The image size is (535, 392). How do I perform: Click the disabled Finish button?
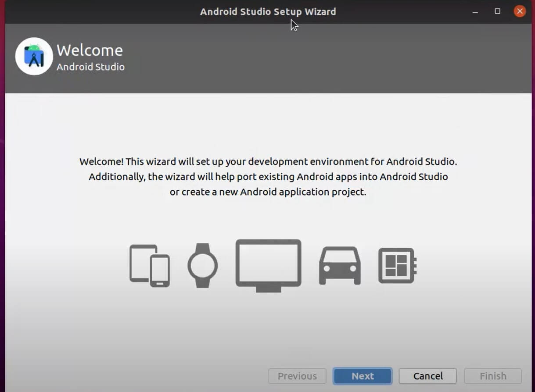tap(492, 376)
